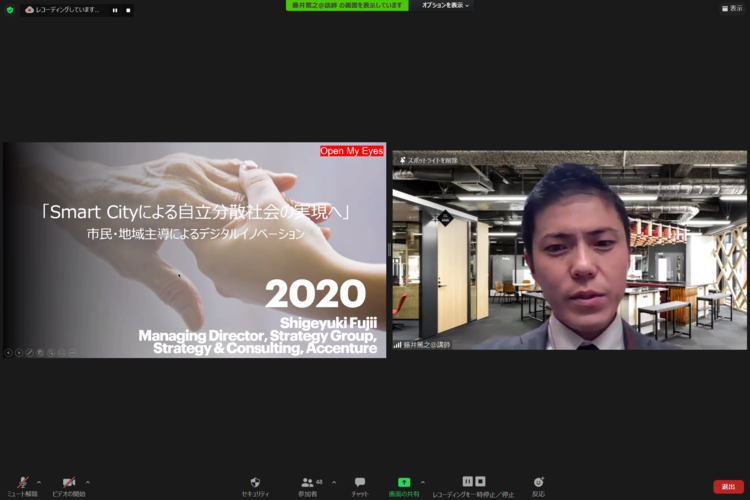This screenshot has width=750, height=500.
Task: Click the unmute microphone icon
Action: [22, 482]
